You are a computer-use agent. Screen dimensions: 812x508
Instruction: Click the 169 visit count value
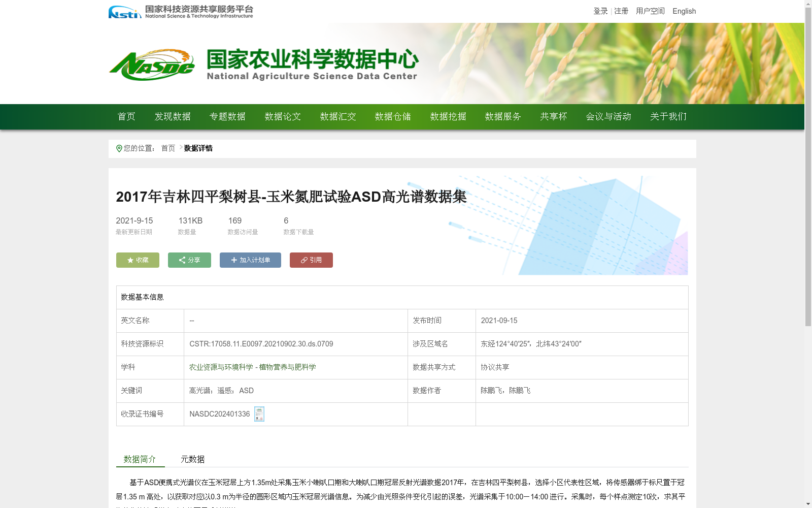(235, 220)
